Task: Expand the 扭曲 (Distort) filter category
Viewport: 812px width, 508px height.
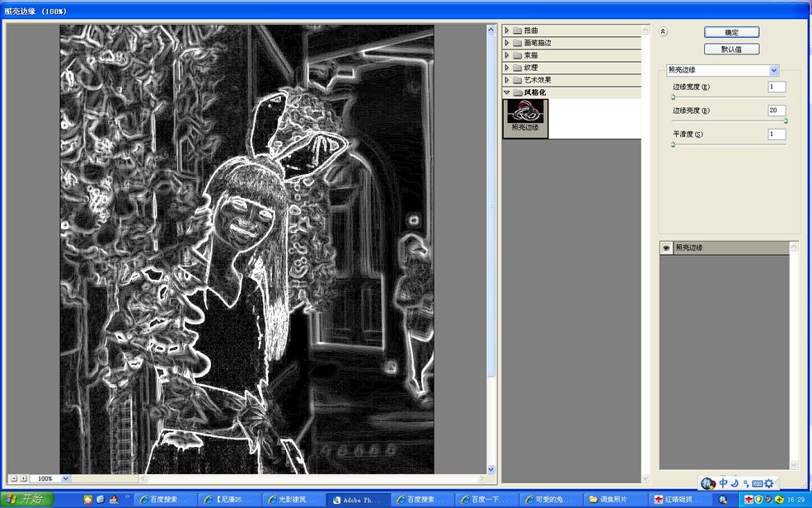Action: click(x=506, y=29)
